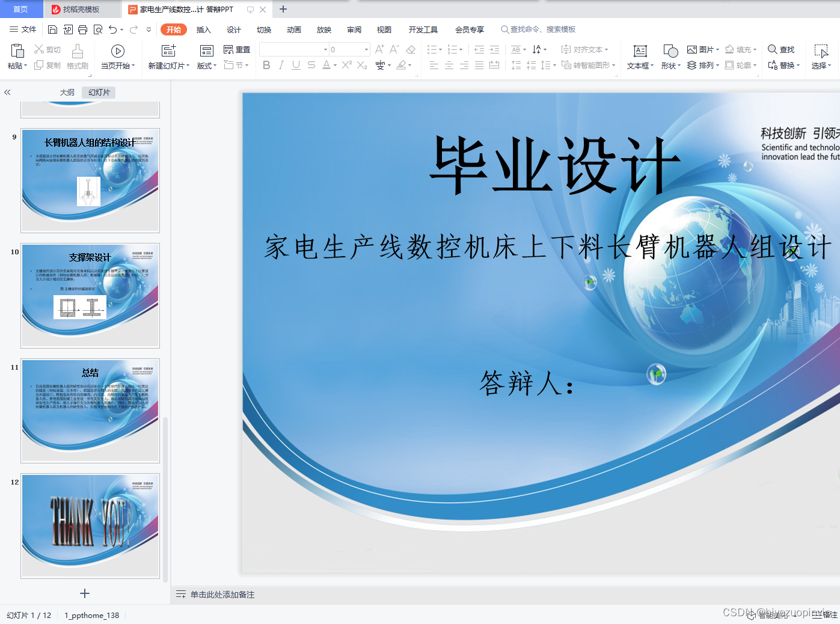
Task: Toggle Bold formatting
Action: tap(266, 65)
